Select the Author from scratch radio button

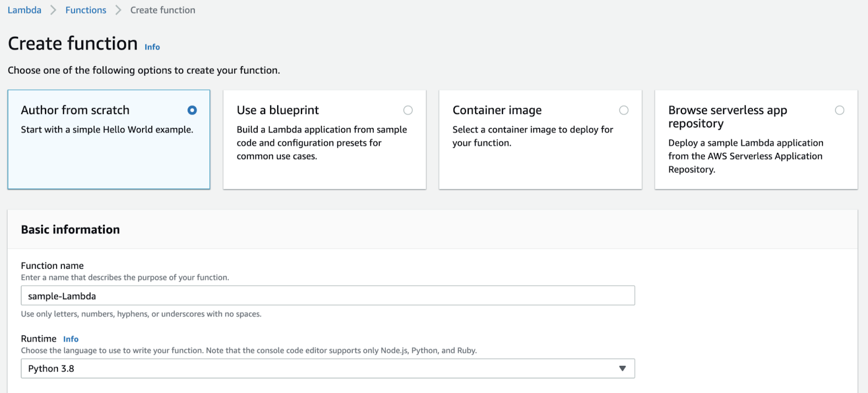click(x=192, y=110)
